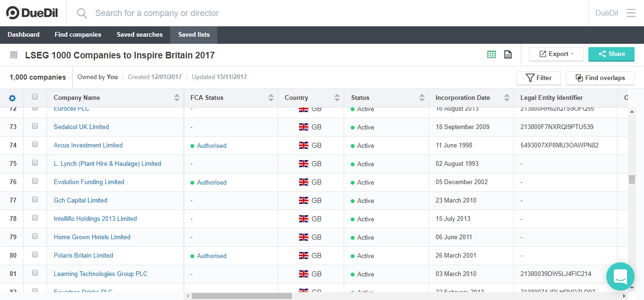Click horizontal scrollbar left arrow
Viewport: 644px width, 300px height.
coord(187,296)
